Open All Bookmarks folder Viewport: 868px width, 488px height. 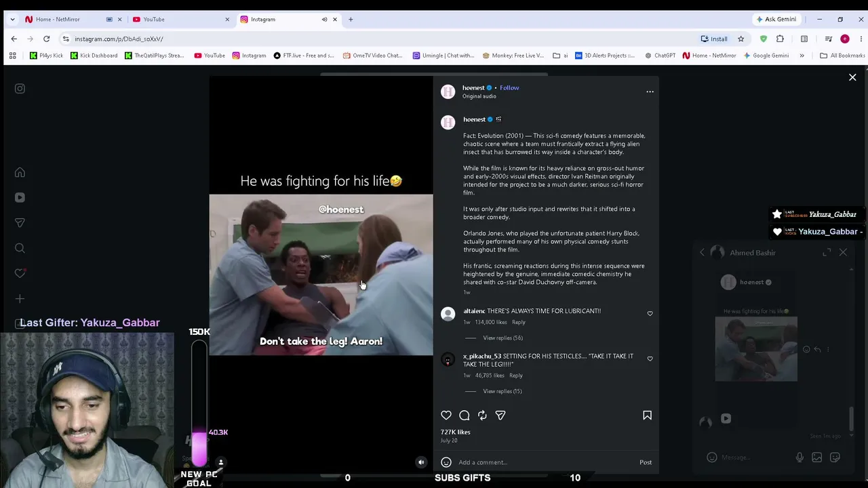tap(842, 56)
